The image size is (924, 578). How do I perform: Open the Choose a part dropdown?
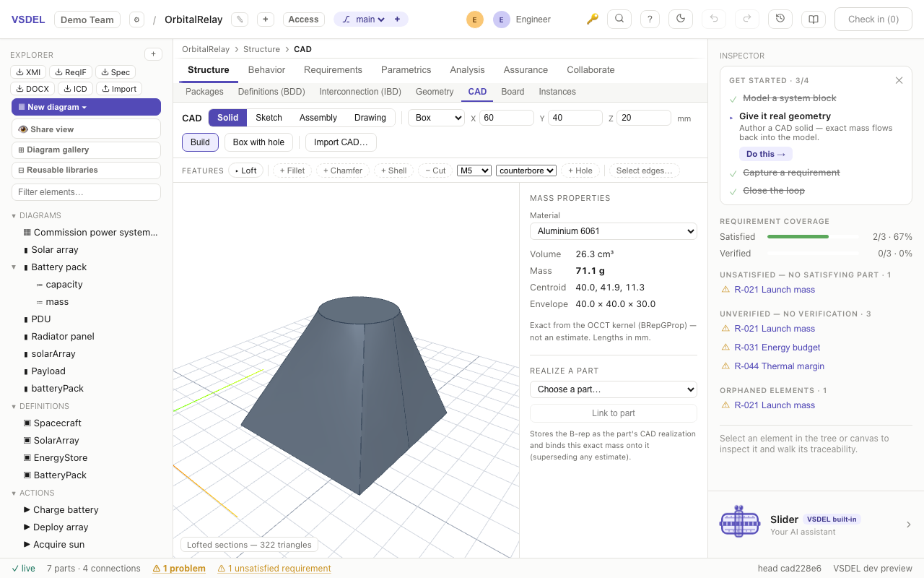614,389
